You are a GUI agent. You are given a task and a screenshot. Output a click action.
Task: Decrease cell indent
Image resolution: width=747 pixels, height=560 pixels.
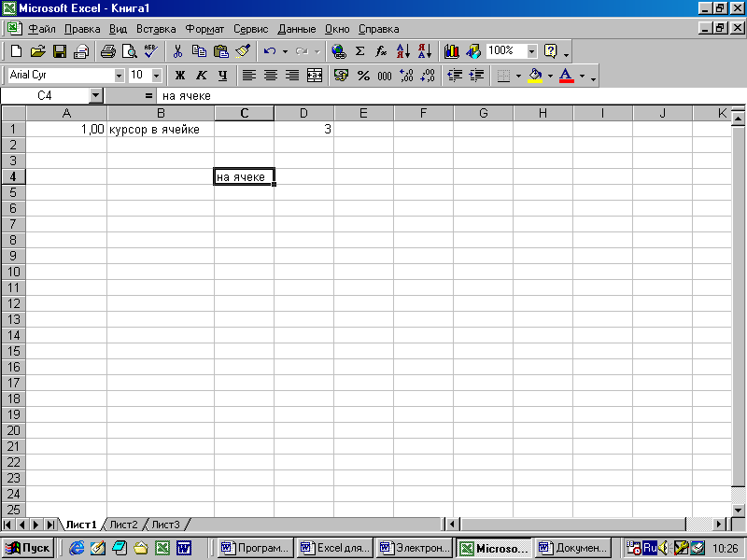[x=455, y=76]
